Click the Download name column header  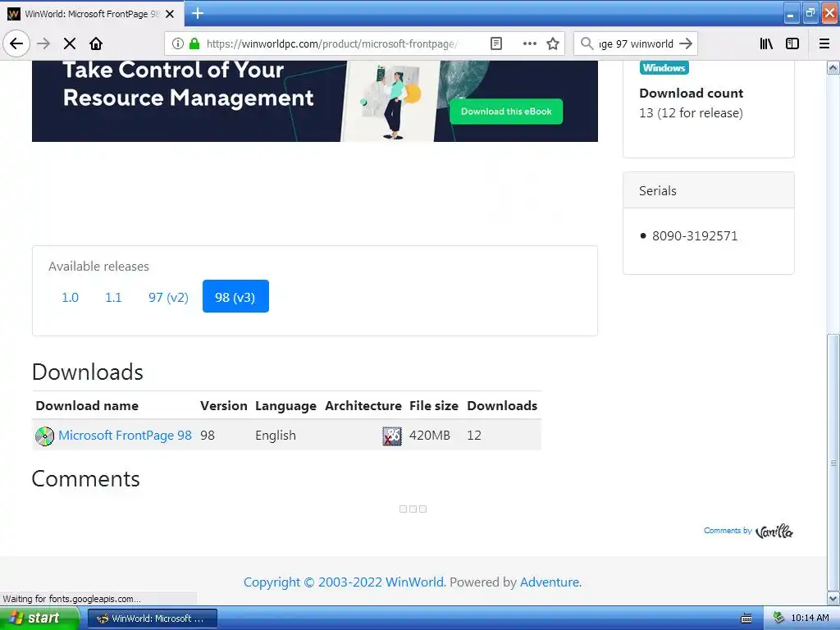(x=87, y=405)
